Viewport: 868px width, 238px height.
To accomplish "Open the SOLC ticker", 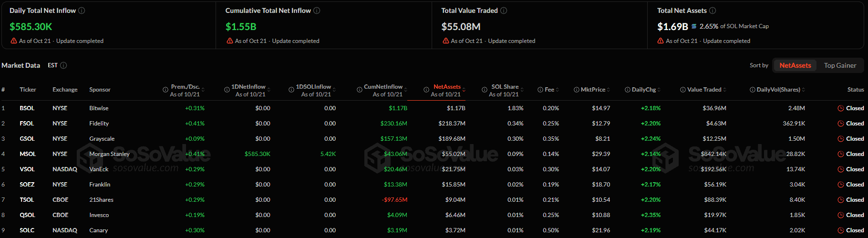I will click(x=27, y=230).
